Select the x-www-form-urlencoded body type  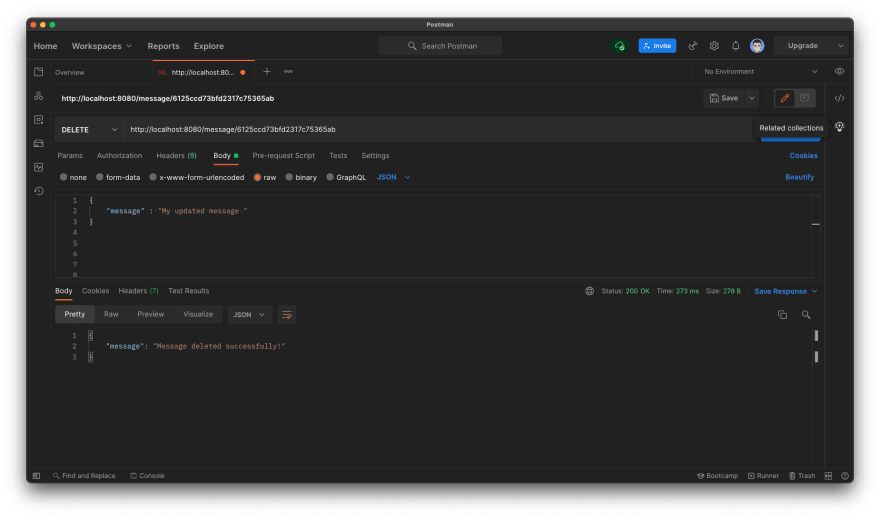[x=196, y=177]
